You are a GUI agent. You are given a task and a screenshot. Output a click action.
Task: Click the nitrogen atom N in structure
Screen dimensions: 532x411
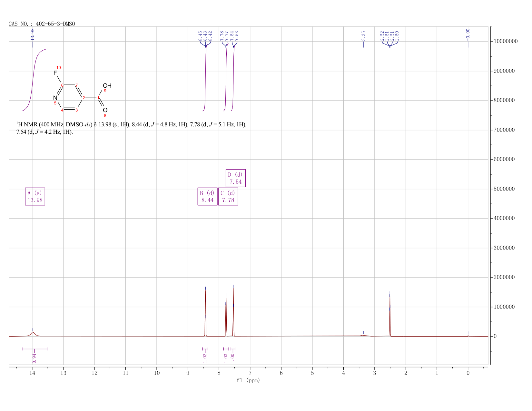coord(55,98)
